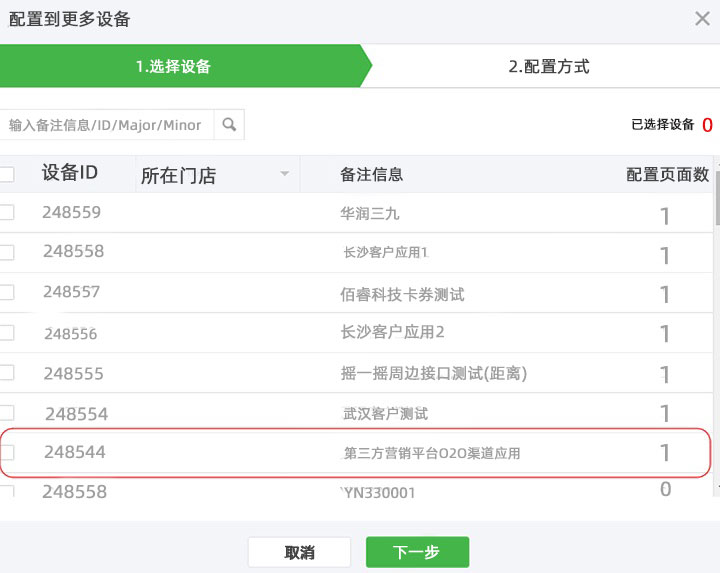Check device 248555 row checkbox
720x573 pixels.
click(x=7, y=372)
